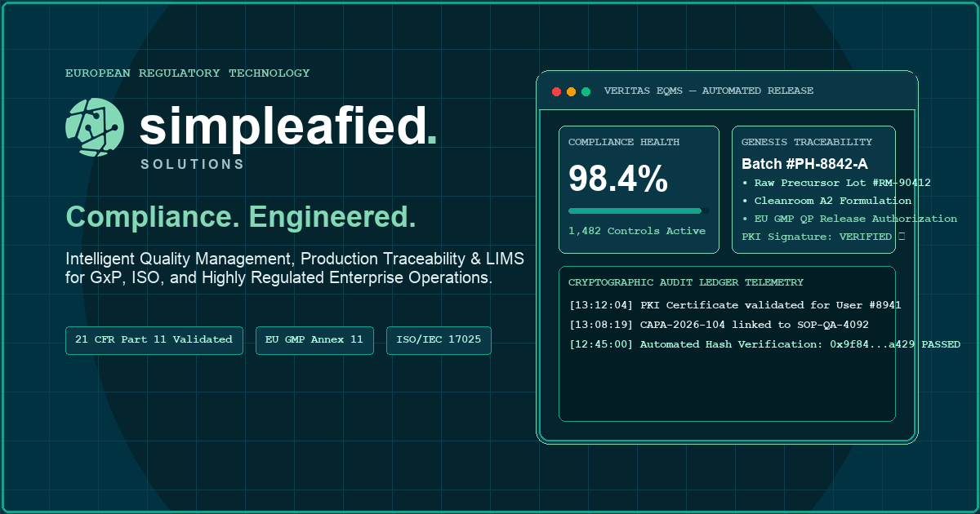This screenshot has height=514, width=980.
Task: Click the SOLUTIONS text under the logo
Action: [193, 164]
